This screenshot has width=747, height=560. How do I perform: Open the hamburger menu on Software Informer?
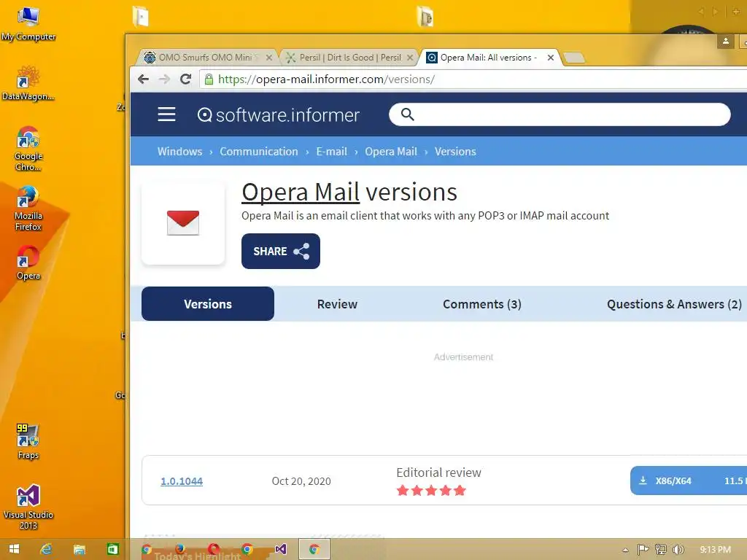(167, 114)
